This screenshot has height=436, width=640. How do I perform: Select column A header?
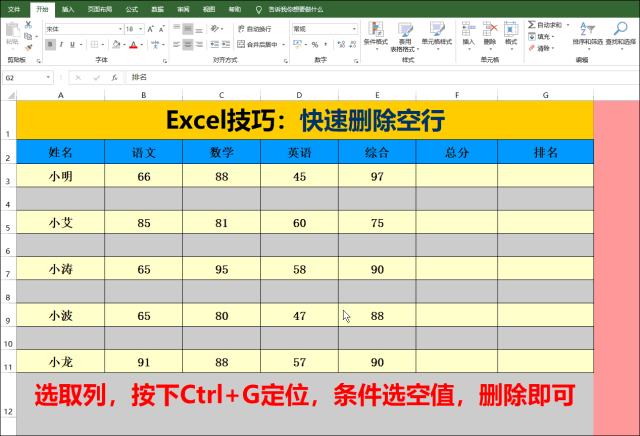pos(60,95)
